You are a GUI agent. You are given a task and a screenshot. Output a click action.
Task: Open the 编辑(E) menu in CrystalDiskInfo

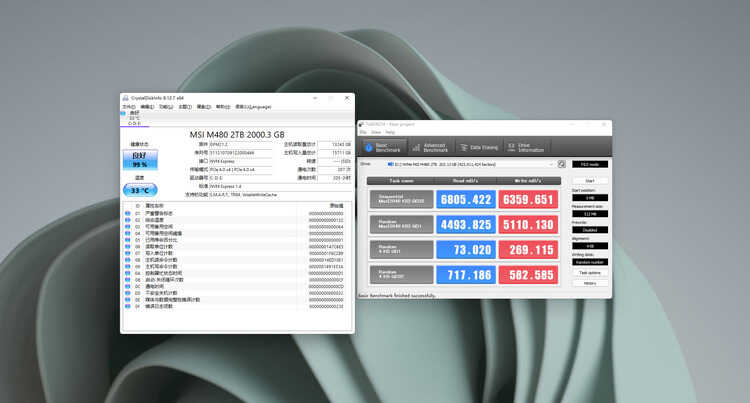pos(147,107)
